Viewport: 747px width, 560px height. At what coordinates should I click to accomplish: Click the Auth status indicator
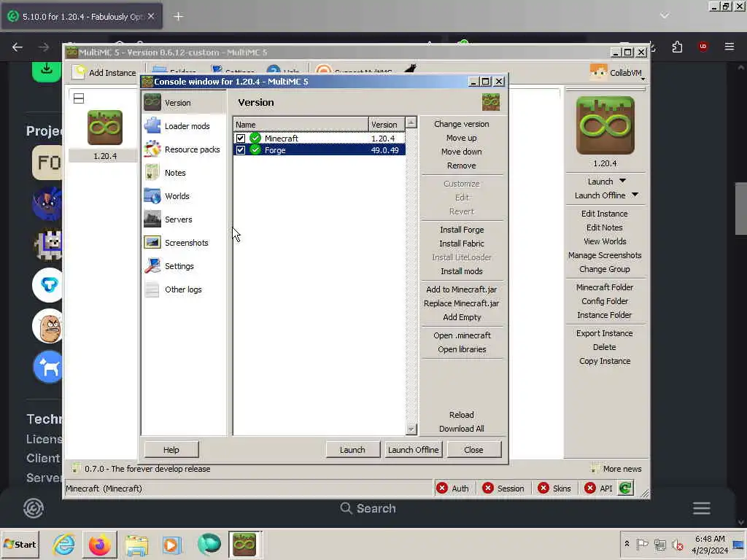tap(453, 488)
